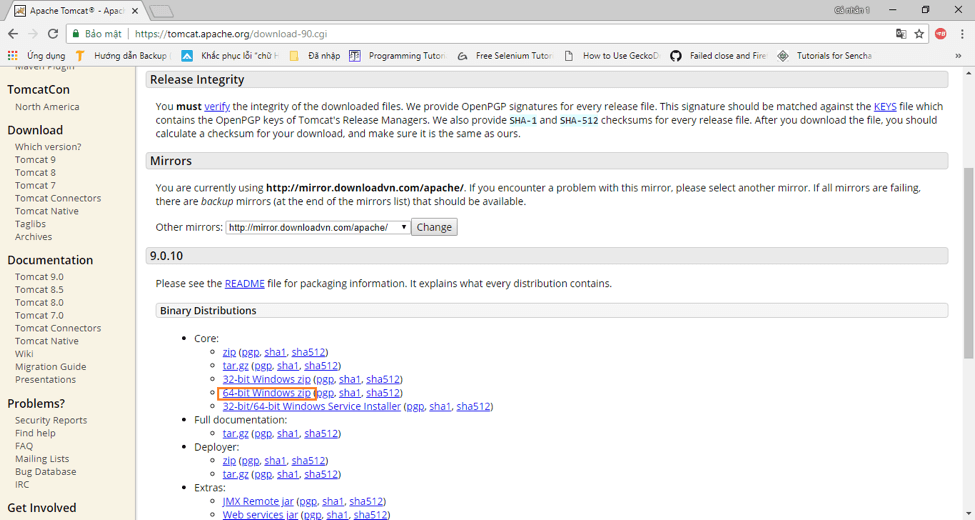This screenshot has height=520, width=975.
Task: Open the Google Translate icon in address bar
Action: click(900, 34)
